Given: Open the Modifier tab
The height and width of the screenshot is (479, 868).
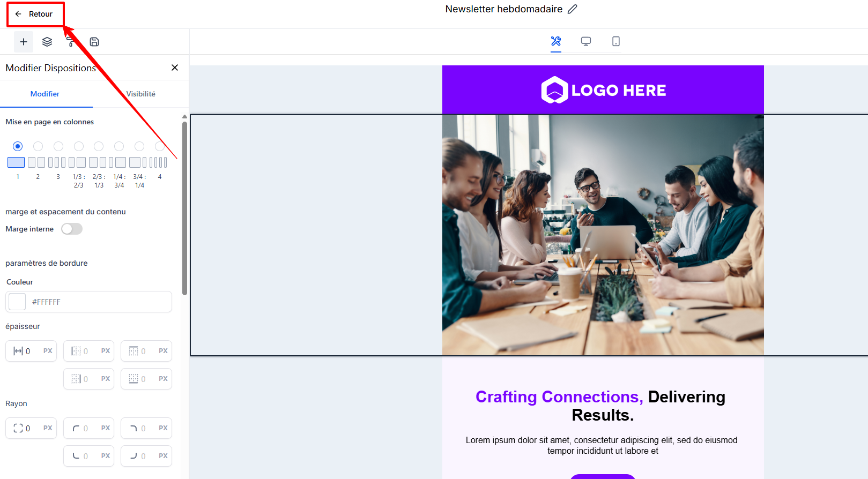Looking at the screenshot, I should coord(45,94).
